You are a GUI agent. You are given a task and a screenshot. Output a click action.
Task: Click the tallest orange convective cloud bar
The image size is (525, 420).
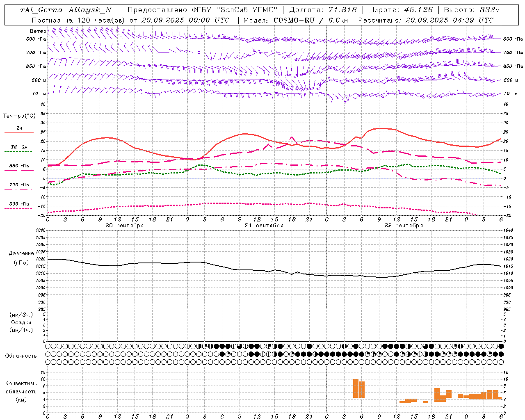[356, 388]
